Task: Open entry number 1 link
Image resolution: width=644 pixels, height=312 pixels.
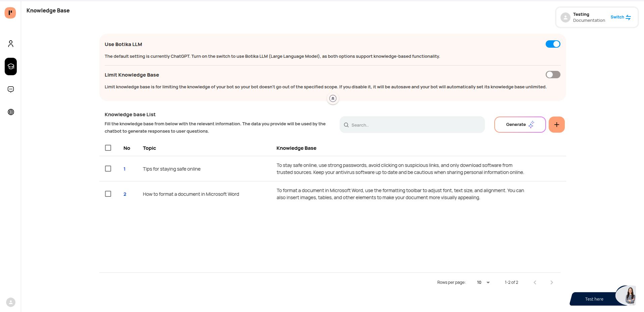Action: point(125,169)
